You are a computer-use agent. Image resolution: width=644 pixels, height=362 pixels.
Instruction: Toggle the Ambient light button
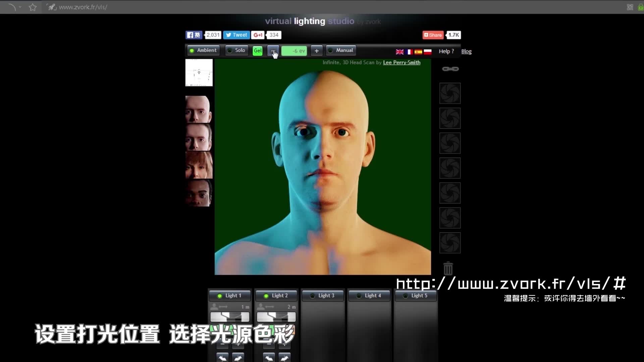203,51
